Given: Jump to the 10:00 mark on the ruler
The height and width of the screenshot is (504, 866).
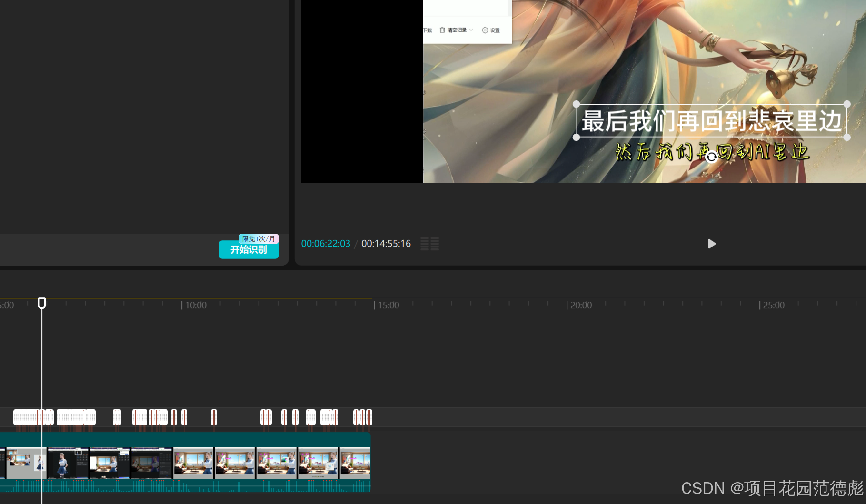Looking at the screenshot, I should click(196, 305).
